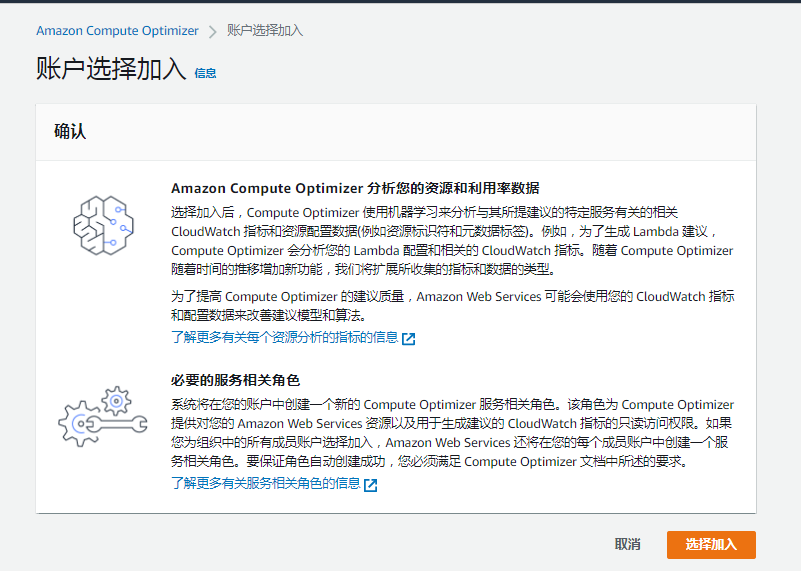This screenshot has width=801, height=571.
Task: Click paragraph starting 为了提高 Compute Optimizer
Action: click(453, 306)
